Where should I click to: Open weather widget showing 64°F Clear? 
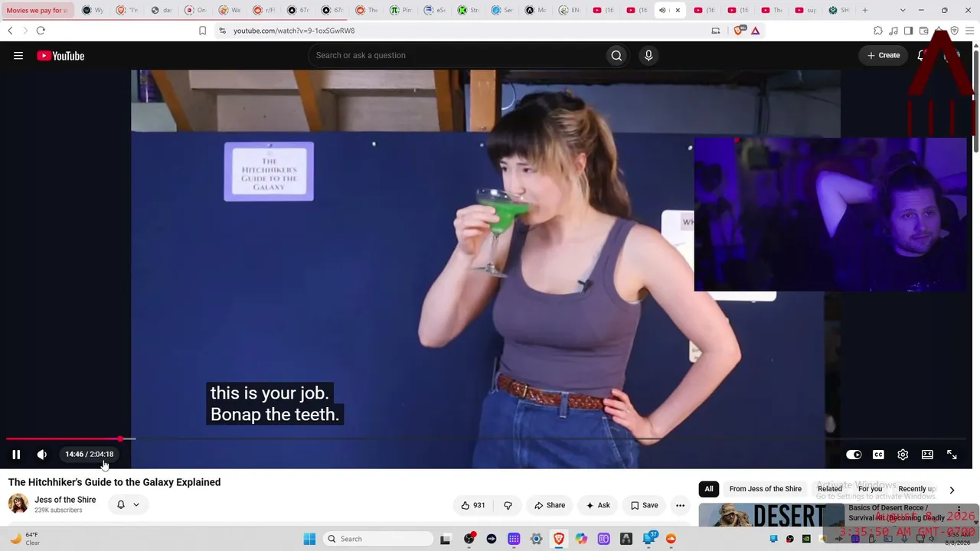click(x=25, y=539)
